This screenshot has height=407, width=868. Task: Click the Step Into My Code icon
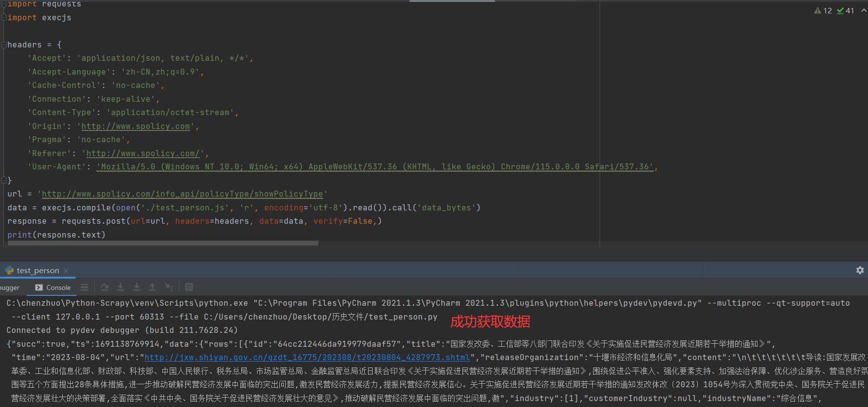[x=137, y=287]
